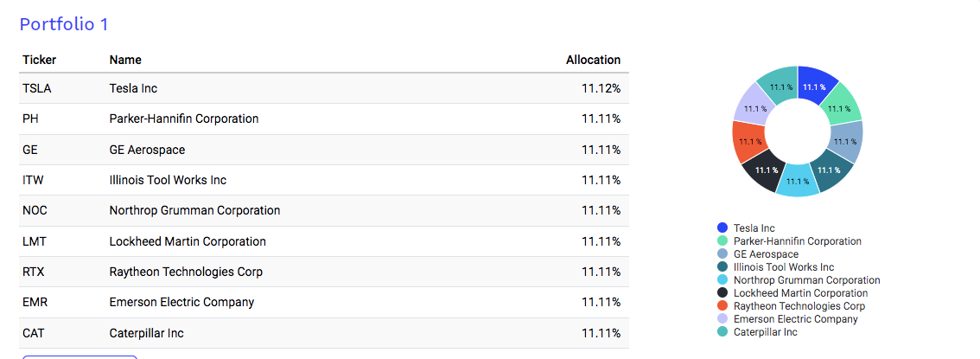
Task: Select the GE Aerospace legend color dot
Action: (722, 254)
